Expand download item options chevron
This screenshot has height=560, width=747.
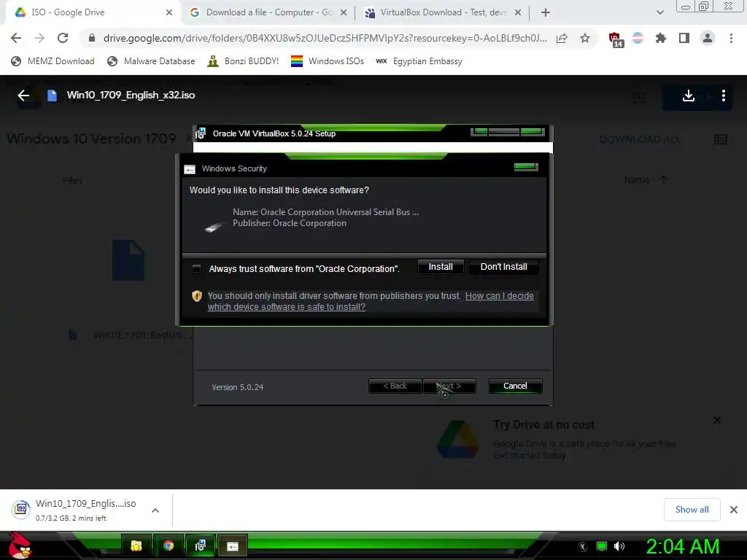click(155, 510)
